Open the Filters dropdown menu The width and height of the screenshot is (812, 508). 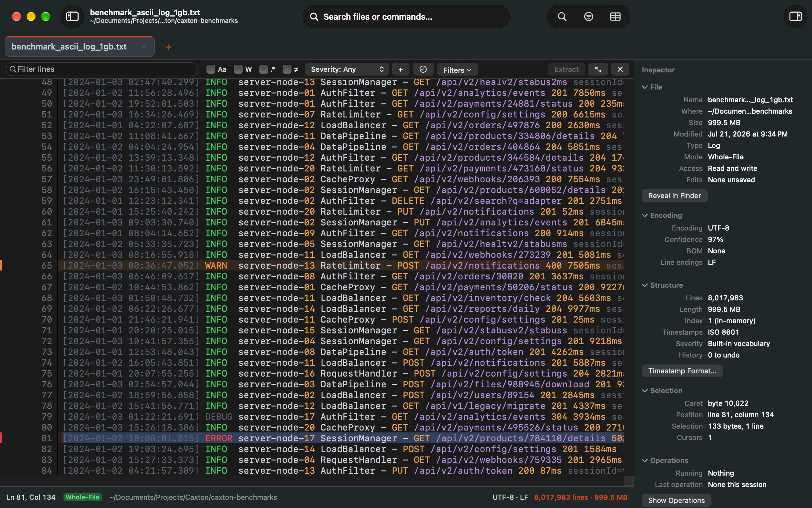pos(457,70)
